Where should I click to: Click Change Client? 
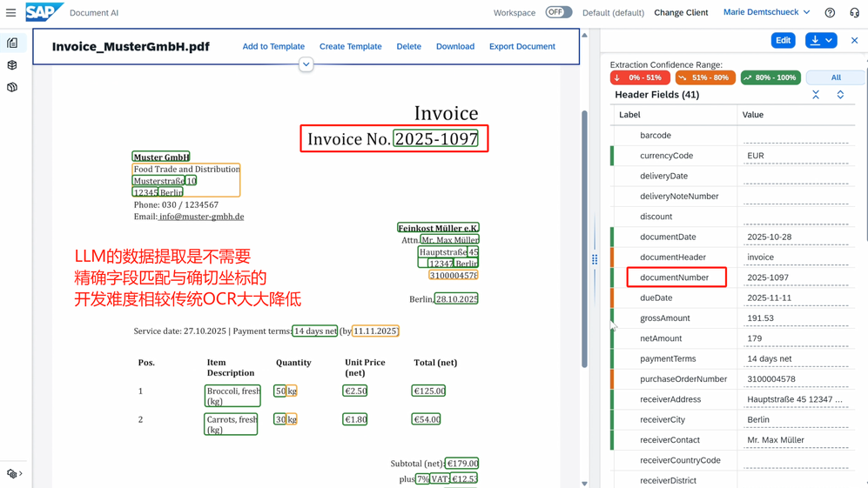click(681, 13)
